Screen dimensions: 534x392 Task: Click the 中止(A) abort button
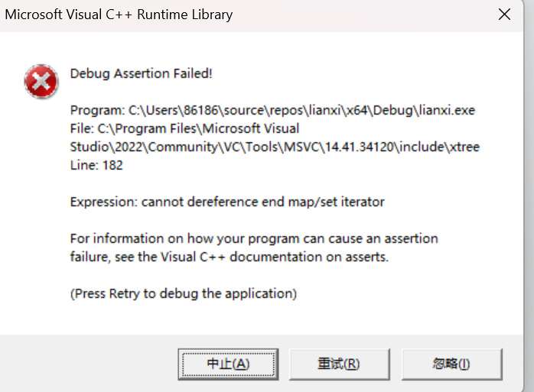pos(228,364)
